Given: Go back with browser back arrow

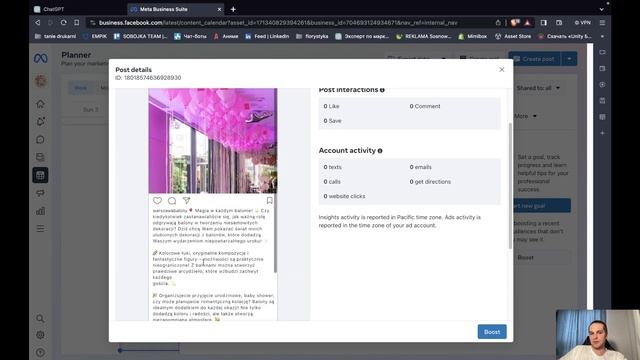Looking at the screenshot, I should [38, 23].
